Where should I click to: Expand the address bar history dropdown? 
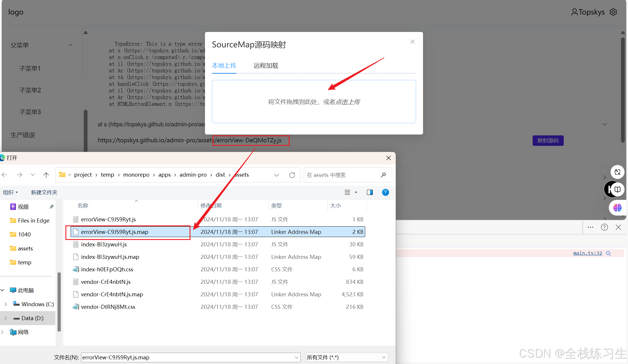[x=276, y=175]
